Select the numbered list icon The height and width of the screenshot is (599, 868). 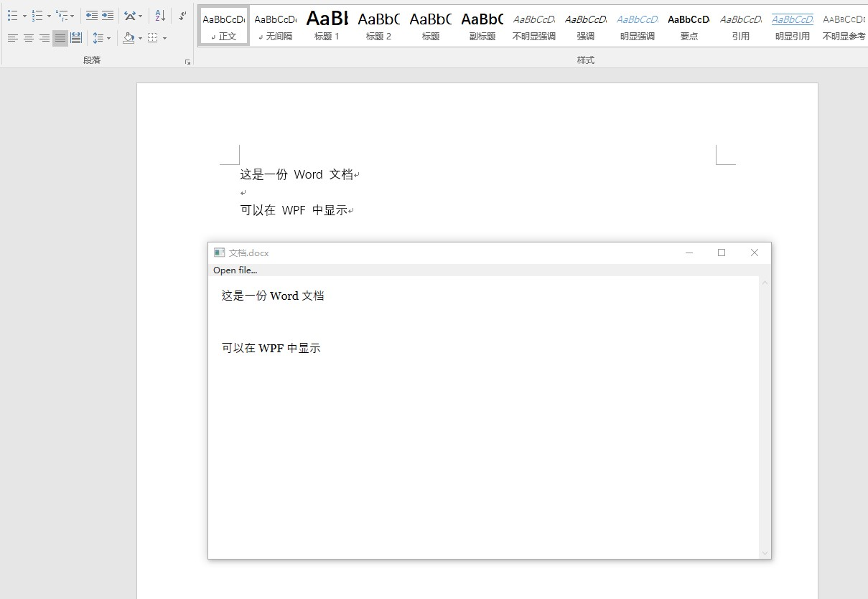coord(37,15)
